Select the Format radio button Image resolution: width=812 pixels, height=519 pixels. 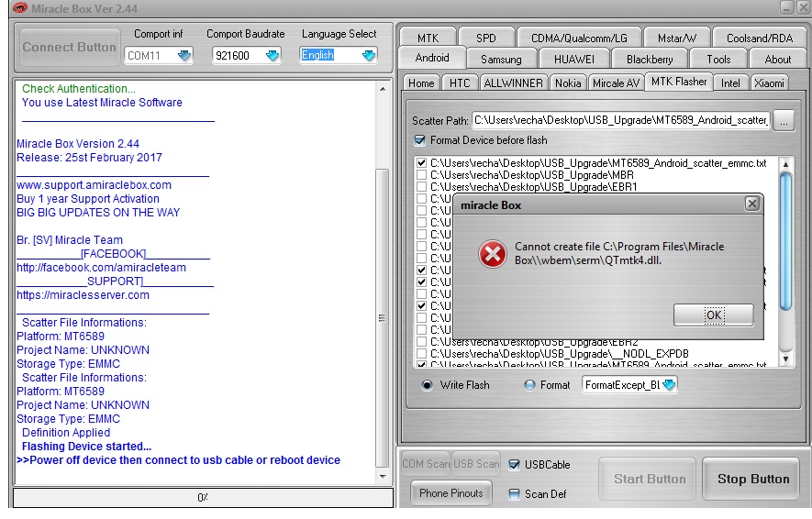click(x=529, y=385)
